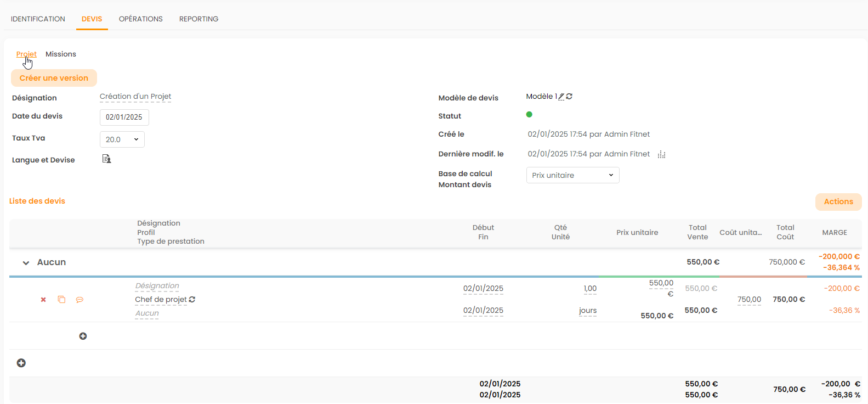Click refresh icon beside Chef de projet
868x404 pixels.
(x=192, y=300)
